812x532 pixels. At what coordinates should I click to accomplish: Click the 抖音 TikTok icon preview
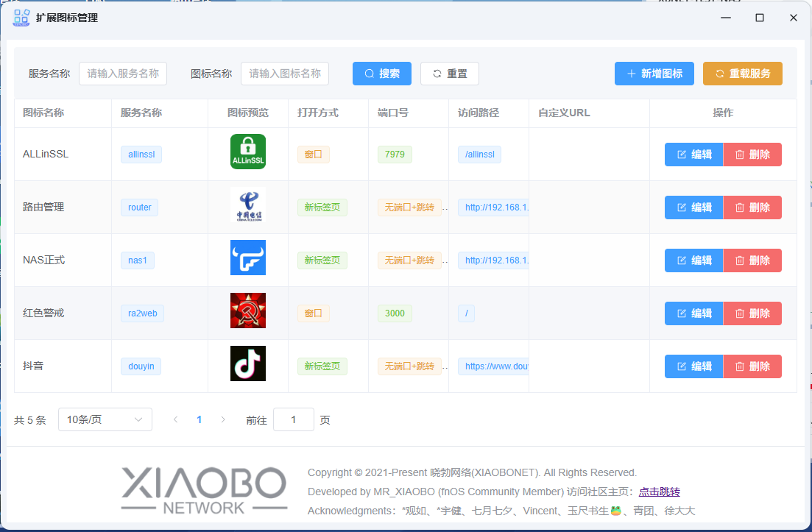248,363
